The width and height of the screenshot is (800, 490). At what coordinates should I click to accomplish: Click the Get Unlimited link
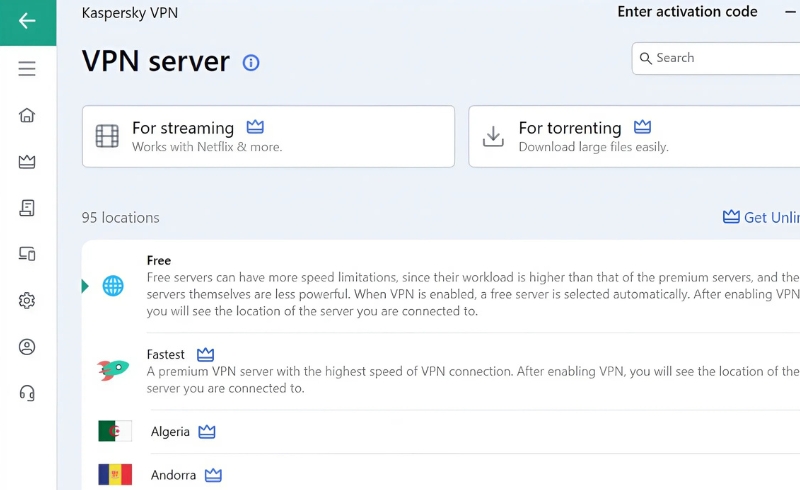tap(761, 217)
